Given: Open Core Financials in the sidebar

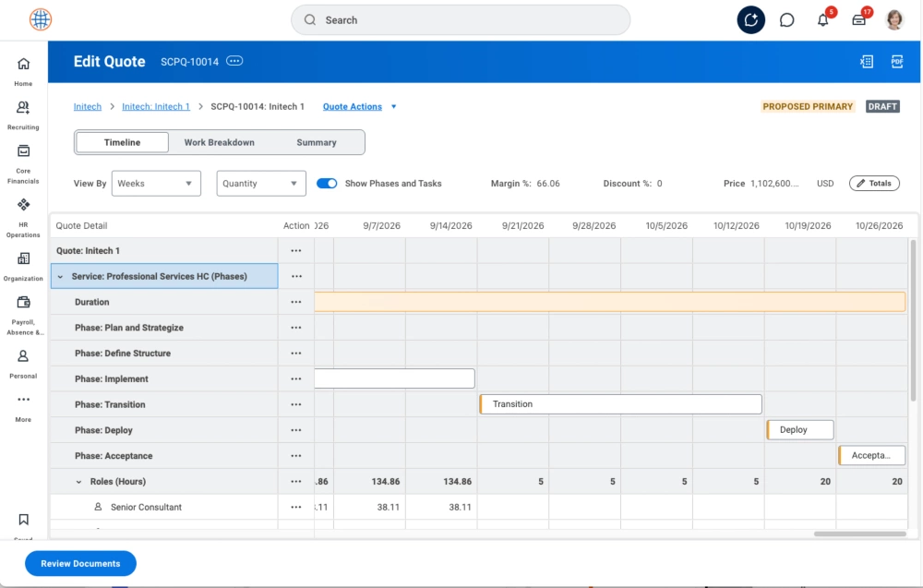Looking at the screenshot, I should [23, 158].
